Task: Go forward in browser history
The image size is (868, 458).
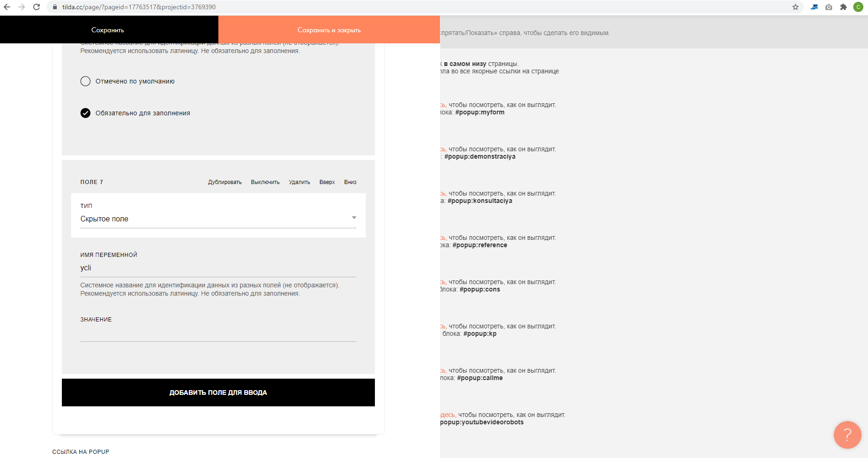Action: [x=22, y=7]
